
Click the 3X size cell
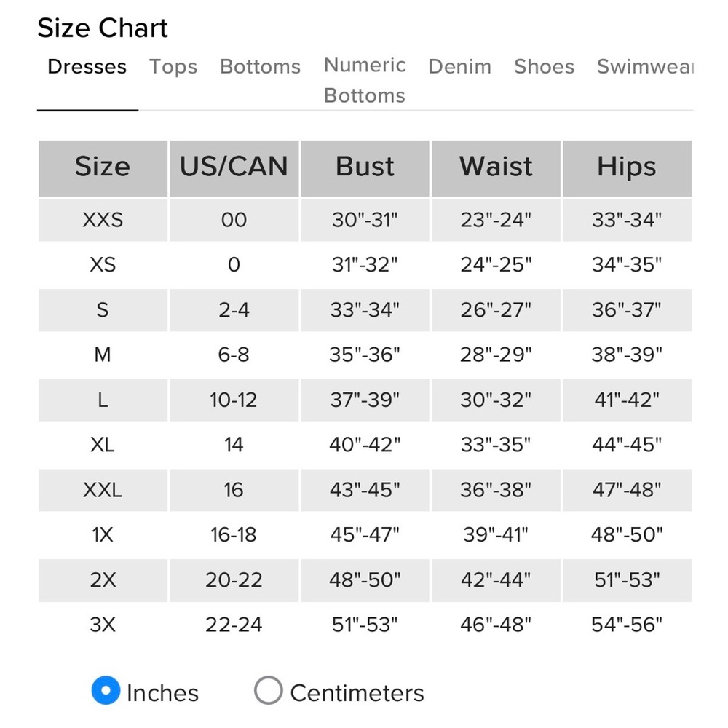click(x=103, y=625)
